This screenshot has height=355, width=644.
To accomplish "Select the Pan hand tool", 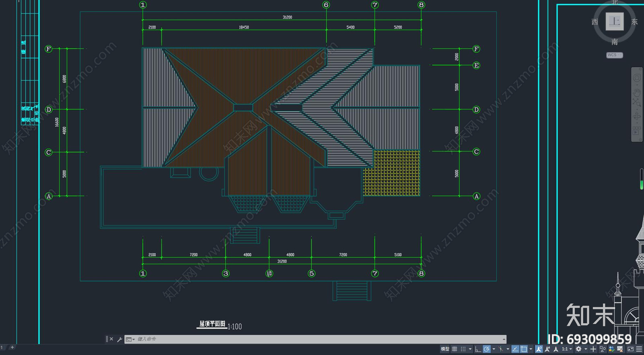I will point(637,92).
